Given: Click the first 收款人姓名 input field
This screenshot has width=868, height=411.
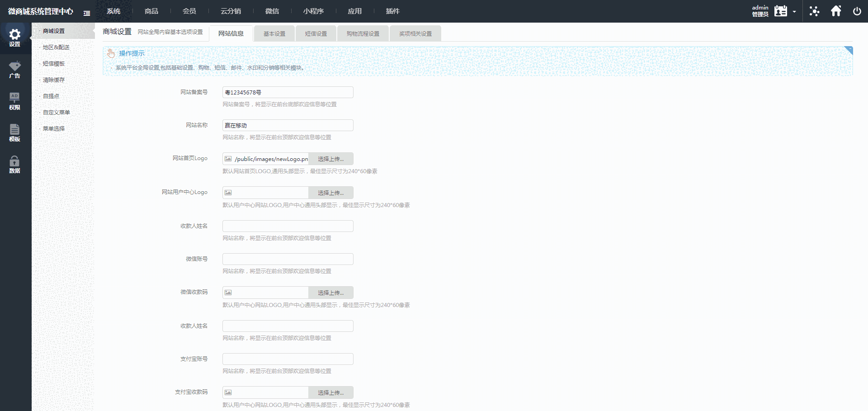Looking at the screenshot, I should click(x=288, y=226).
